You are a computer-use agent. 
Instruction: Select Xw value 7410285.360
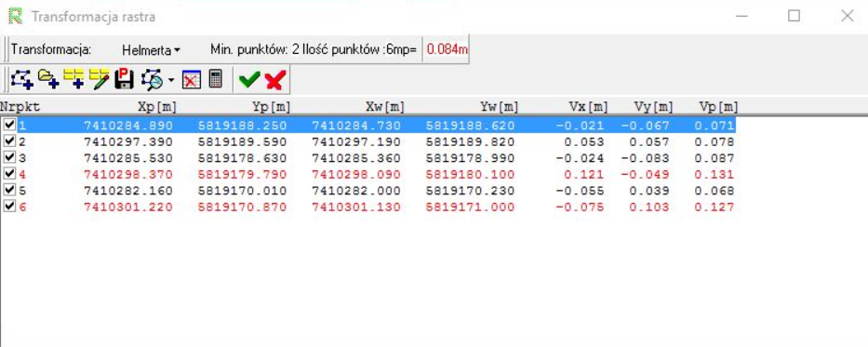(x=356, y=158)
